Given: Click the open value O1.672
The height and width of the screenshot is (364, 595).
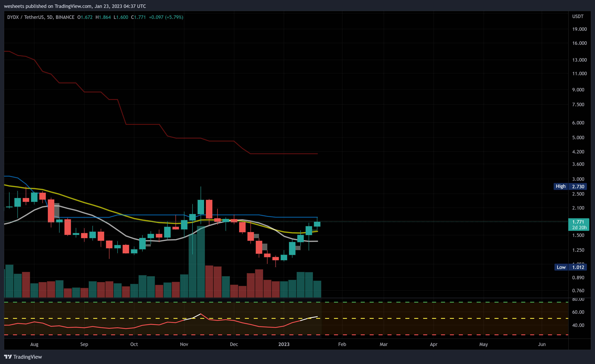Looking at the screenshot, I should coord(85,17).
